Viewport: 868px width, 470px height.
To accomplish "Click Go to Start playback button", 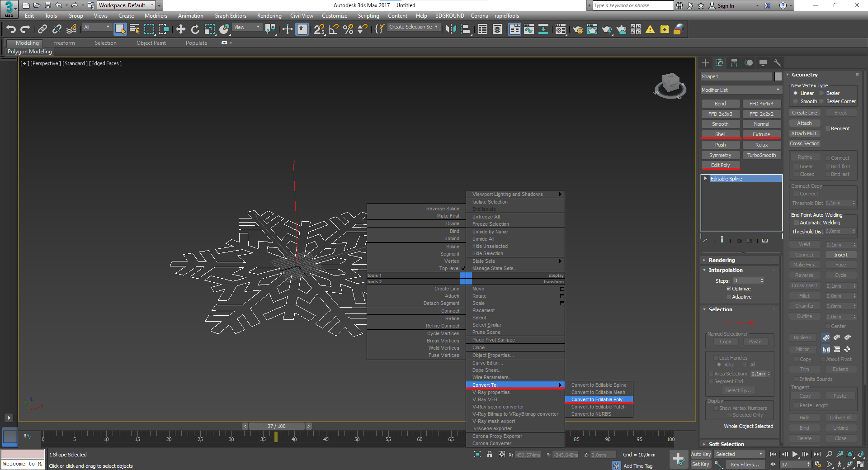I will pos(773,454).
